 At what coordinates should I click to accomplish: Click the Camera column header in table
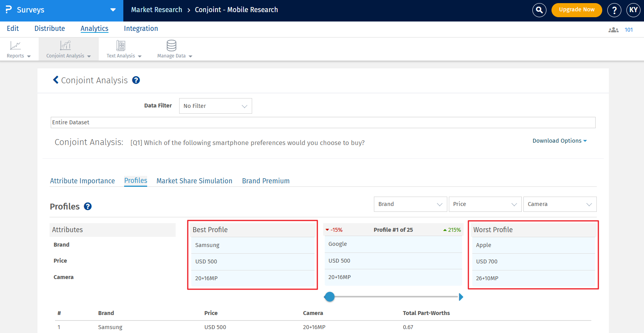(313, 313)
